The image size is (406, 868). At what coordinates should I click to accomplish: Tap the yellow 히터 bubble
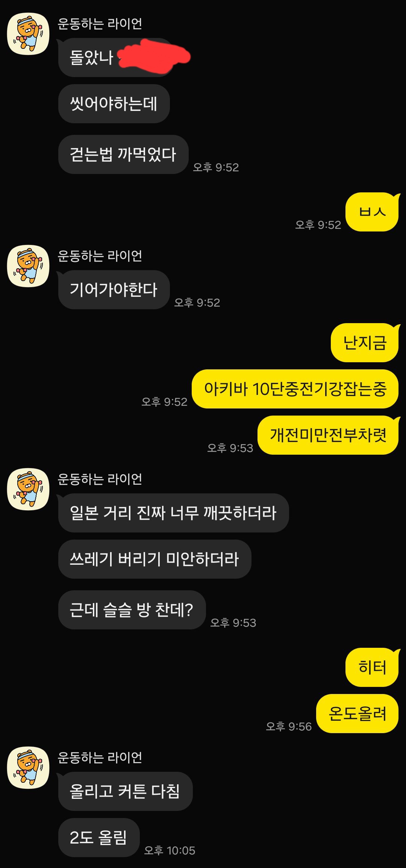[x=372, y=667]
